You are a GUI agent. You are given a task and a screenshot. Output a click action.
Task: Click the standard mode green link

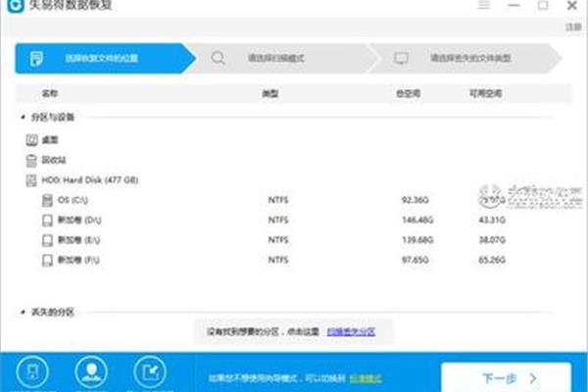point(366,378)
